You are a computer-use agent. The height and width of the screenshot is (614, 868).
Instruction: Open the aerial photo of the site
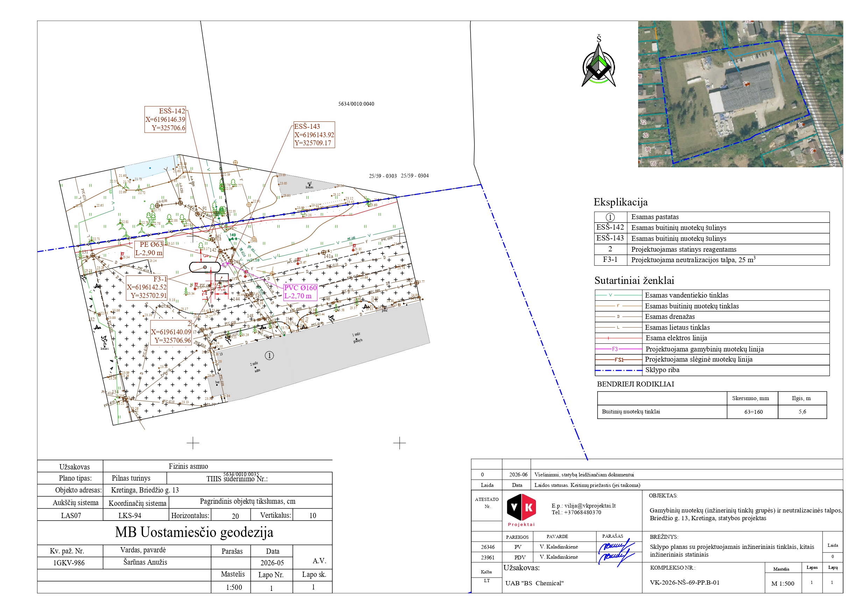coord(740,94)
